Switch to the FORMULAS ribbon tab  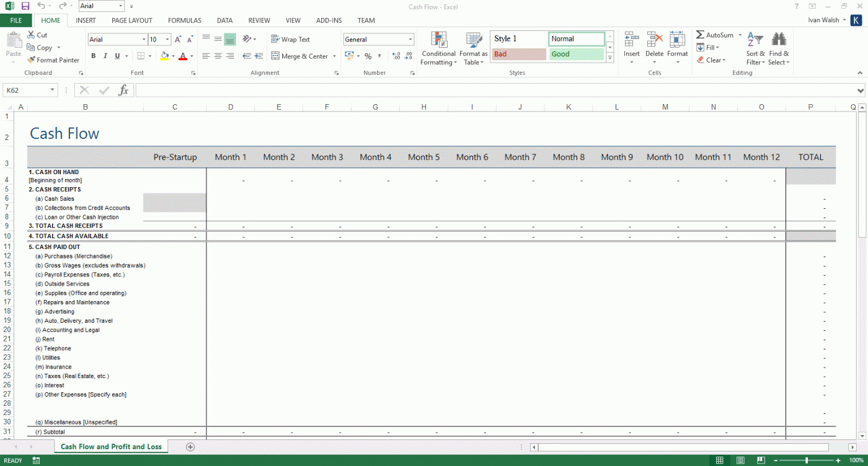coord(184,20)
